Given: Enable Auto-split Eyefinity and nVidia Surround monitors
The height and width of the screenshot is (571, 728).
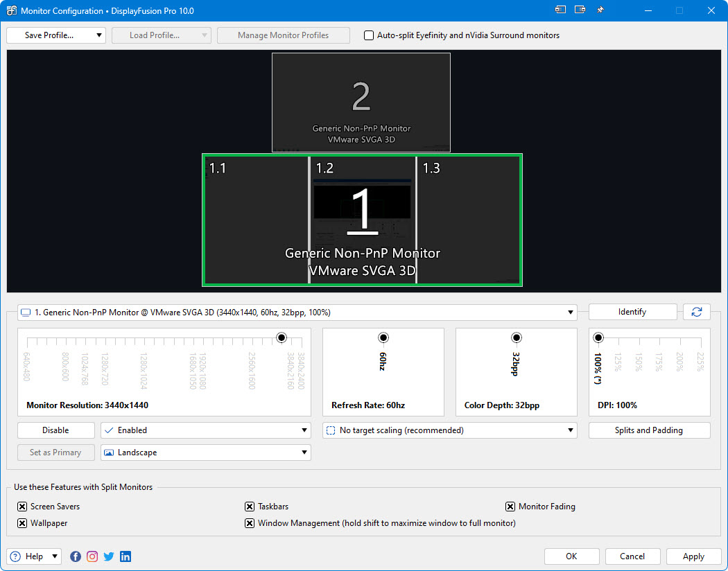Looking at the screenshot, I should point(369,35).
